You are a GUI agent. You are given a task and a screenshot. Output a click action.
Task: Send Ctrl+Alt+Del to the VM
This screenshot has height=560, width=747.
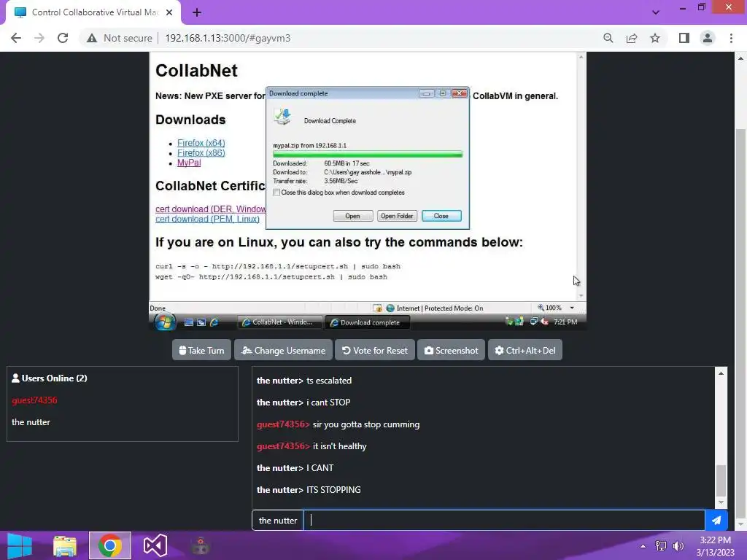click(x=525, y=351)
